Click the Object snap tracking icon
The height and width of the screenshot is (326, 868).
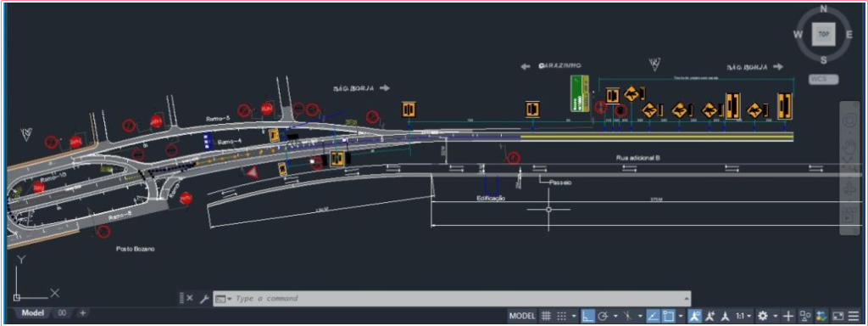click(653, 316)
